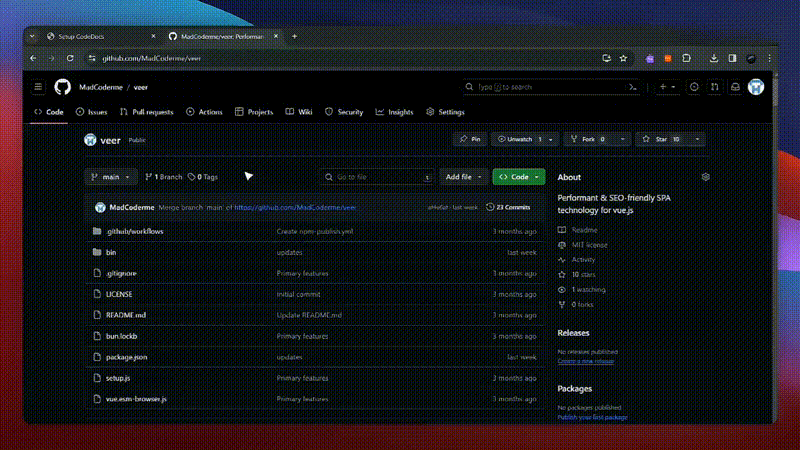The image size is (800, 450).
Task: Open the Readme link in About
Action: click(578, 230)
